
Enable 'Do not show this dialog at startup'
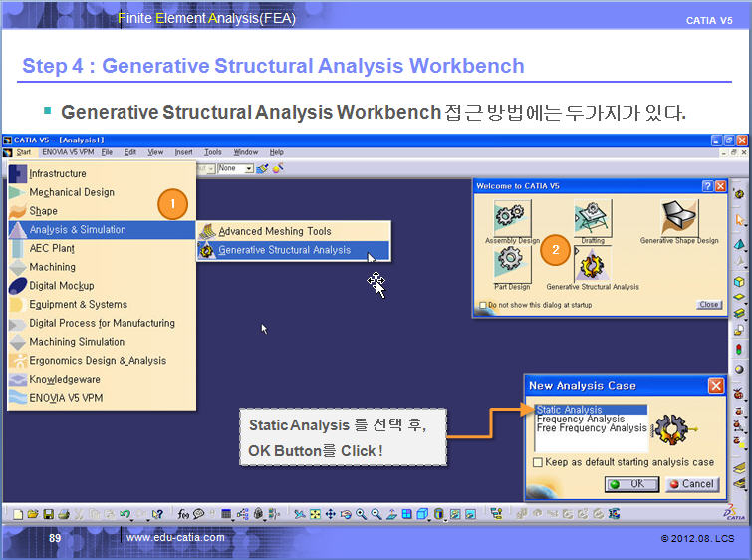click(483, 305)
